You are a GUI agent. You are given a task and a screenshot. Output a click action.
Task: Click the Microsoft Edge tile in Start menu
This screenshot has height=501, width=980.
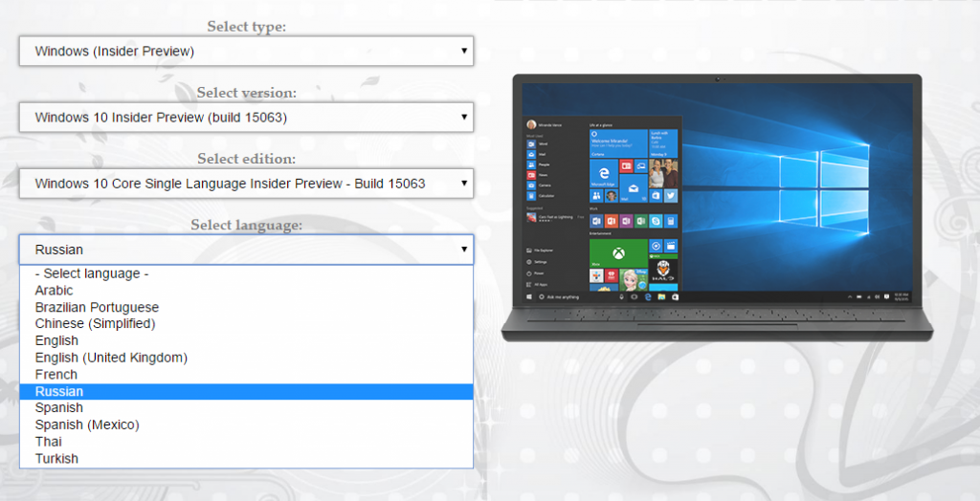point(603,173)
